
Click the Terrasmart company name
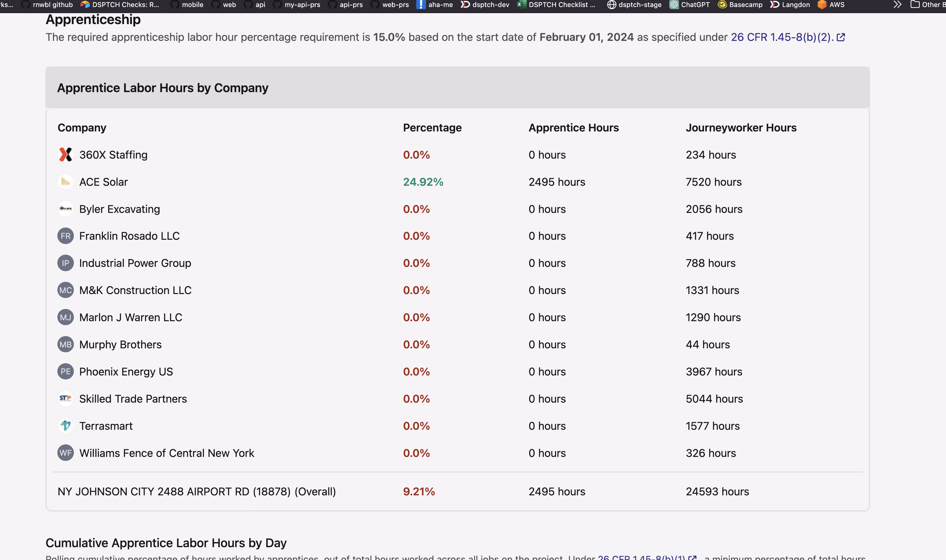tap(106, 426)
